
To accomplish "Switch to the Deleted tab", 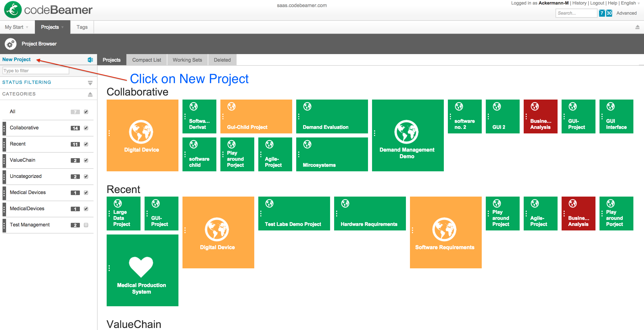I will (x=222, y=60).
